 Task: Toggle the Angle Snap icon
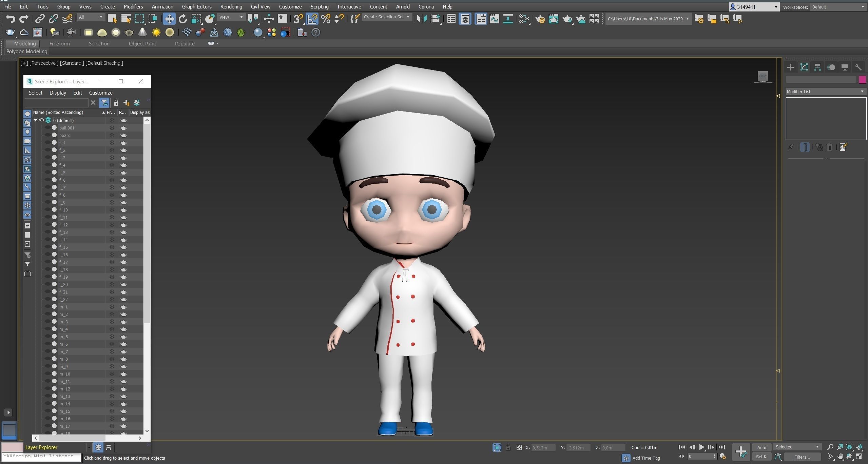tap(312, 19)
